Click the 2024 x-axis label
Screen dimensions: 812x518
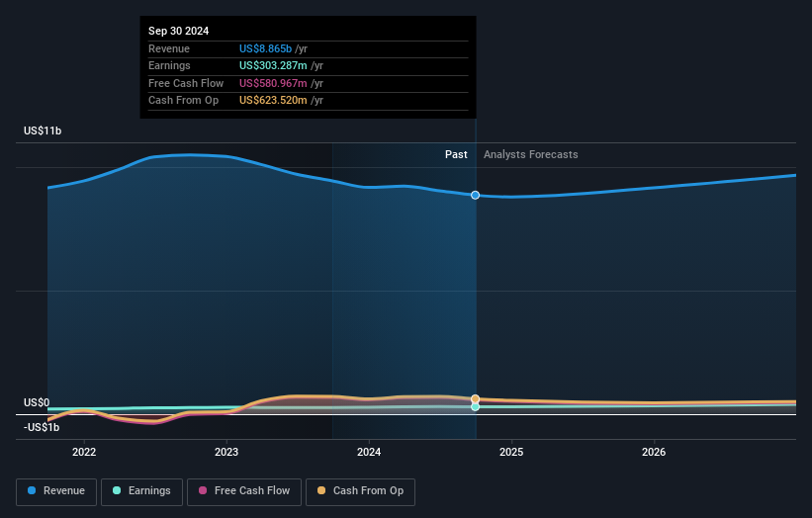(369, 453)
